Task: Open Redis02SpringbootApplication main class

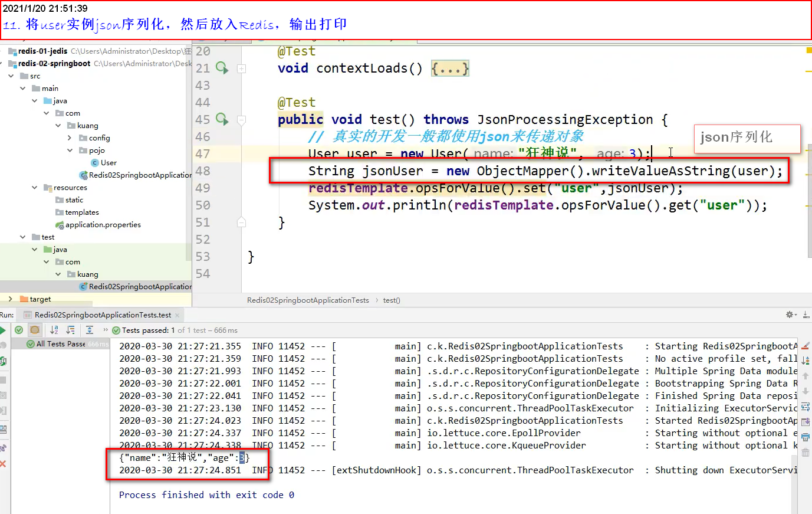Action: tap(140, 175)
